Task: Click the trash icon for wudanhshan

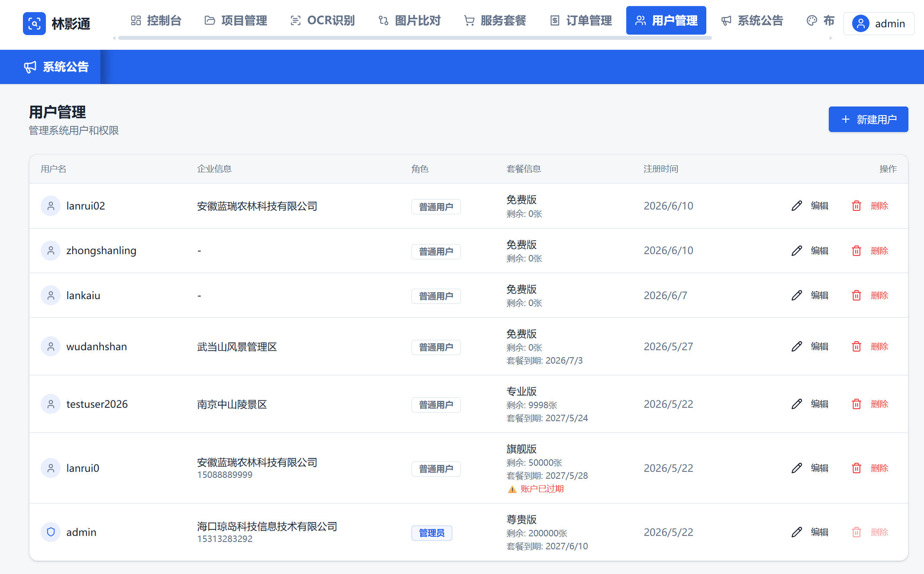Action: (x=856, y=346)
